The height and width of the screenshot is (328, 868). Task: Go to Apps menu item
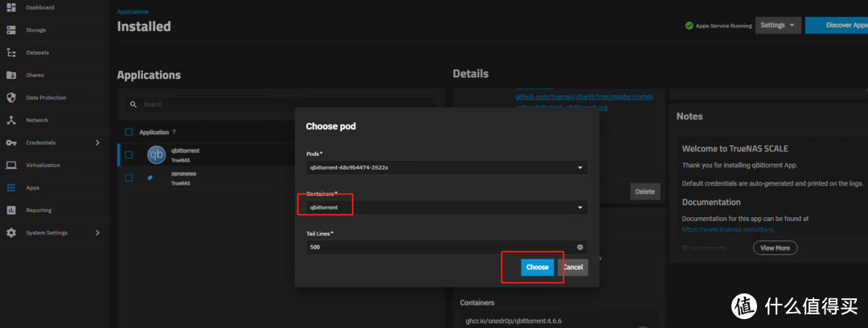click(x=33, y=188)
